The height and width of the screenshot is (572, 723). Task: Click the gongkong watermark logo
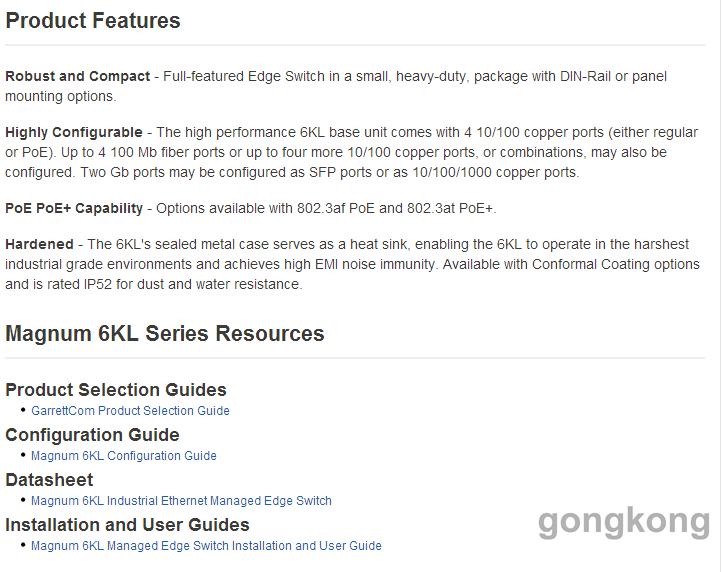[624, 523]
